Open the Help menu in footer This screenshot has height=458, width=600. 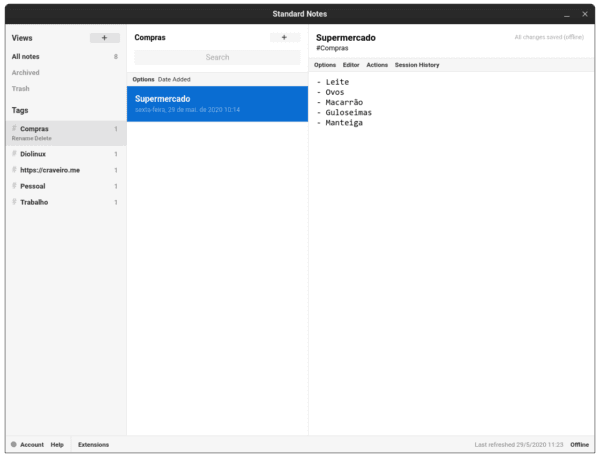coord(57,445)
